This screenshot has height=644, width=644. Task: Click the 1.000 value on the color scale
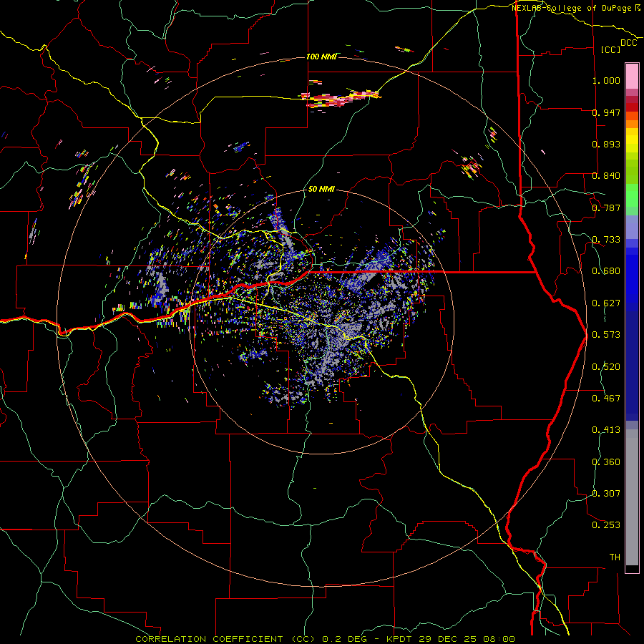606,80
